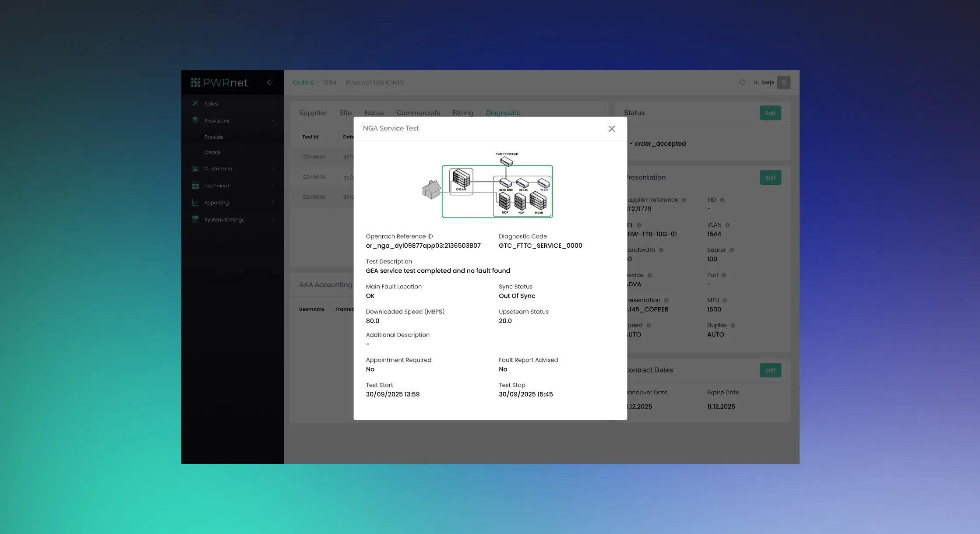Viewport: 980px width, 534px height.
Task: Close the NGA Service Test dialog
Action: click(x=611, y=129)
